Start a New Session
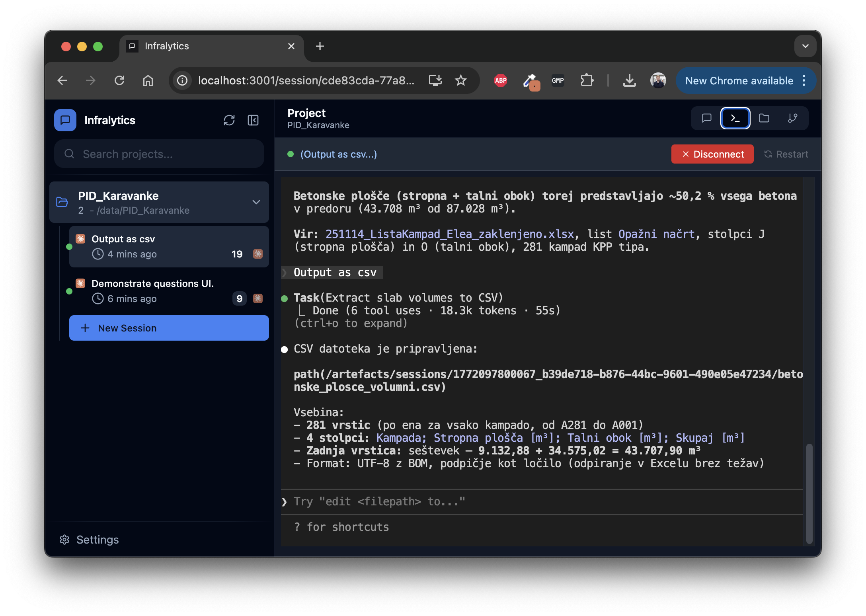 pos(169,328)
